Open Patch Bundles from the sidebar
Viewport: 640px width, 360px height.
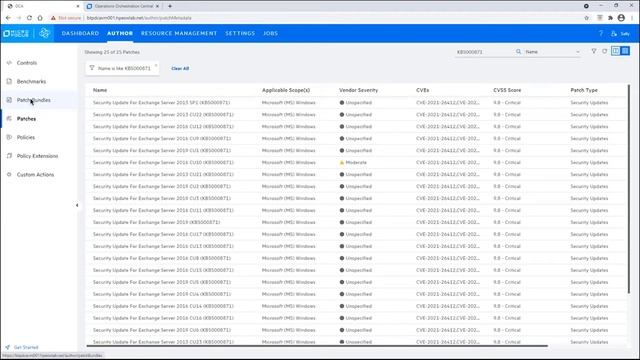(x=33, y=100)
